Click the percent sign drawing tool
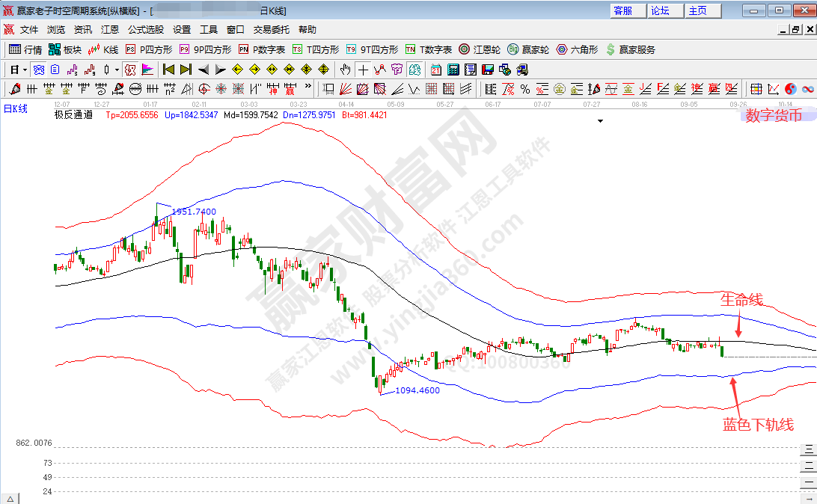The width and height of the screenshot is (817, 504). click(525, 89)
